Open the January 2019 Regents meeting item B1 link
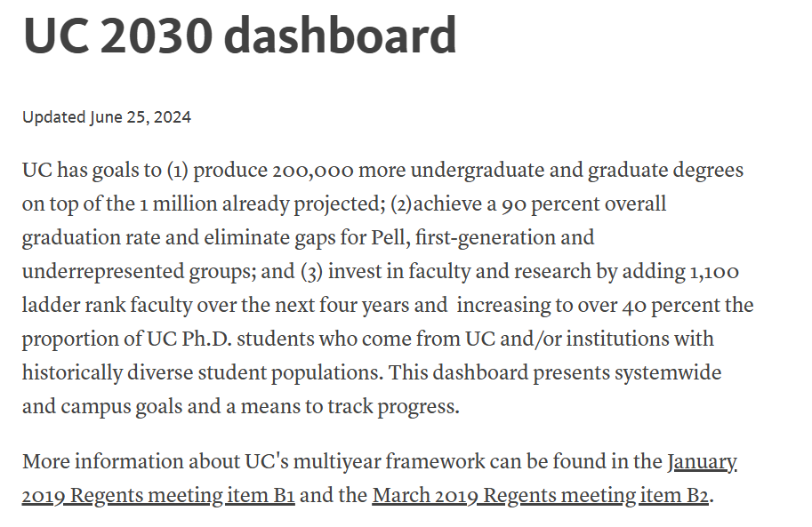 click(x=158, y=495)
